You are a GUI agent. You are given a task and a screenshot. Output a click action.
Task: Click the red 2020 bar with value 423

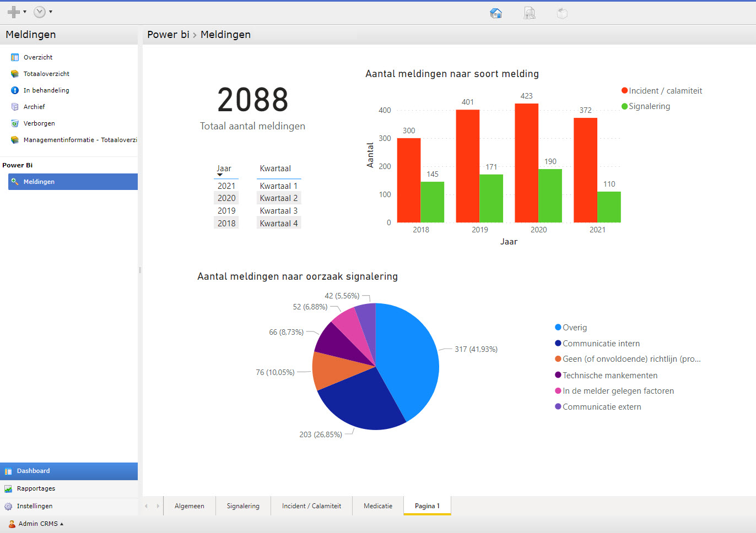[527, 163]
